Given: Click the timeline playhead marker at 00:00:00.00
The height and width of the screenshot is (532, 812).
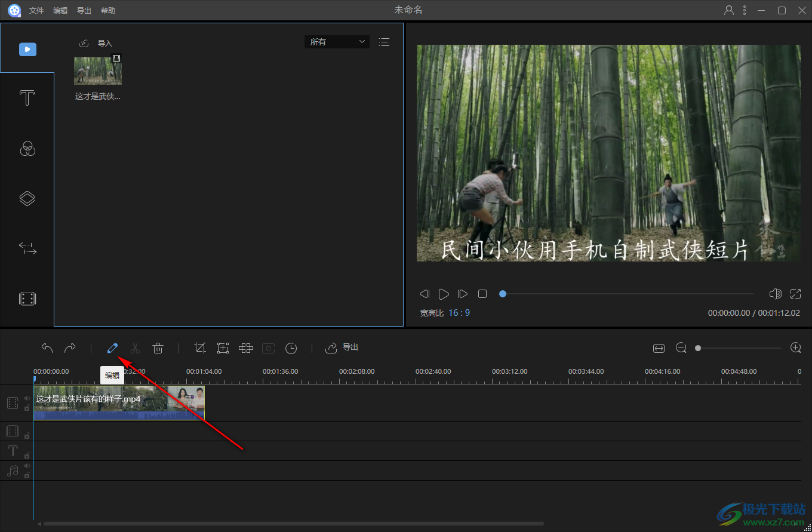Looking at the screenshot, I should 34,380.
